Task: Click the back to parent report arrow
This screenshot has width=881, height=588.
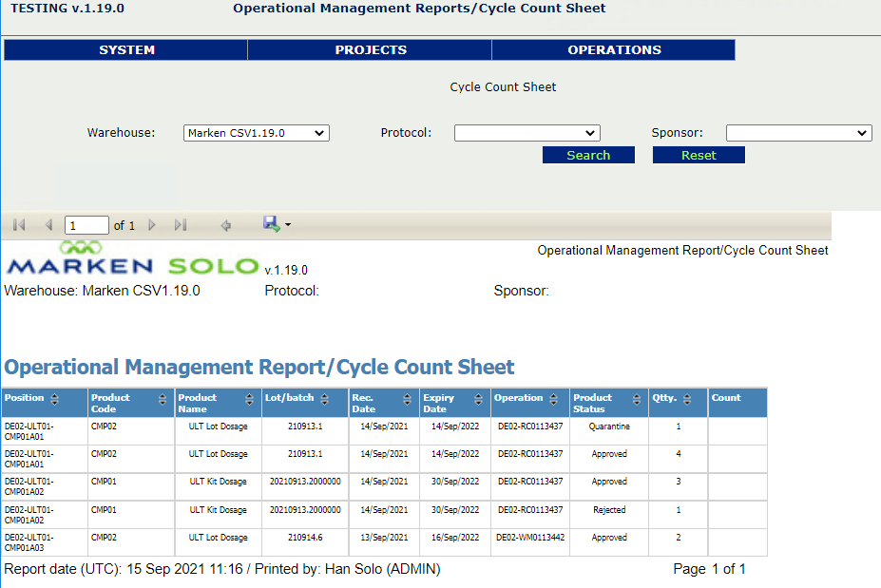Action: [226, 226]
